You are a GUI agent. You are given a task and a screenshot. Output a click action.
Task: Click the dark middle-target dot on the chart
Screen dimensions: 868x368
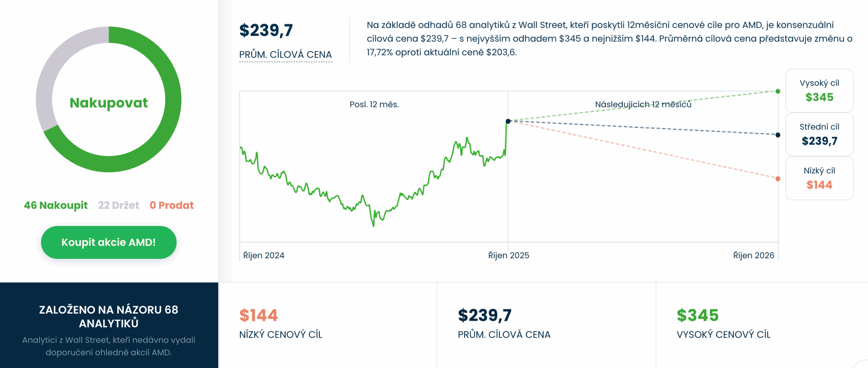778,135
